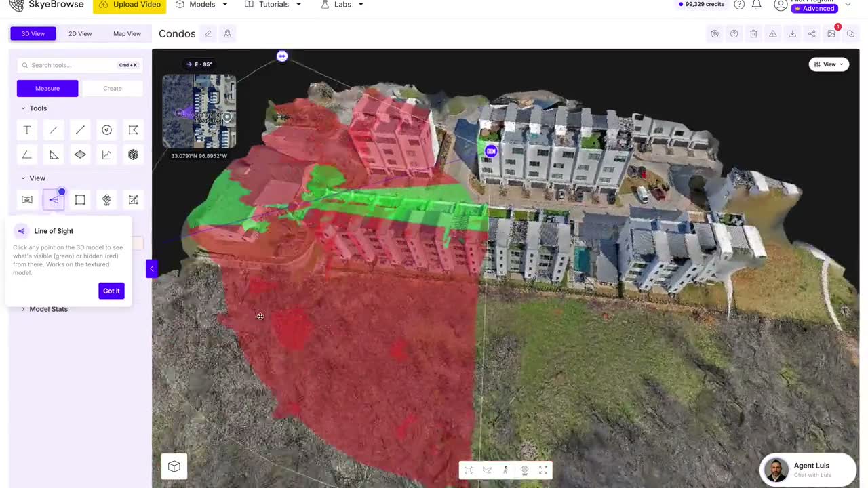
Task: Open the notifications bell
Action: pyautogui.click(x=757, y=5)
